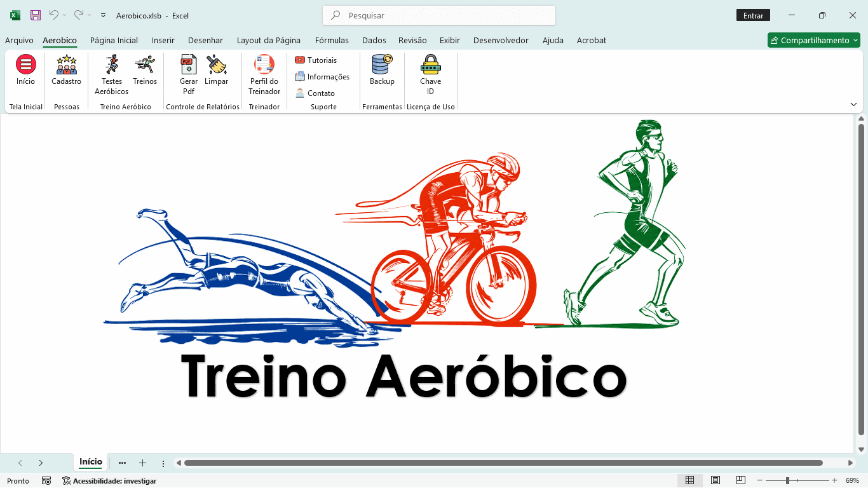Redo the last undone action
This screenshot has height=488, width=868.
tap(78, 15)
